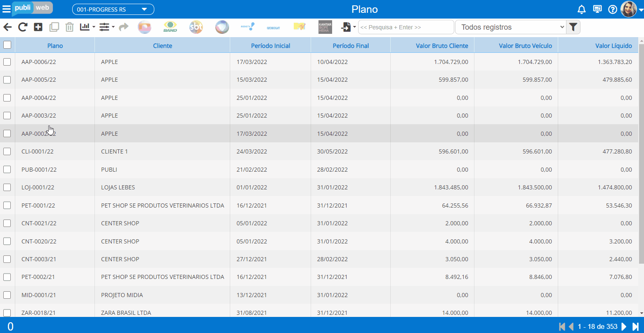Viewport: 644px width, 333px height.
Task: Delete selected plan with trash icon
Action: (70, 27)
